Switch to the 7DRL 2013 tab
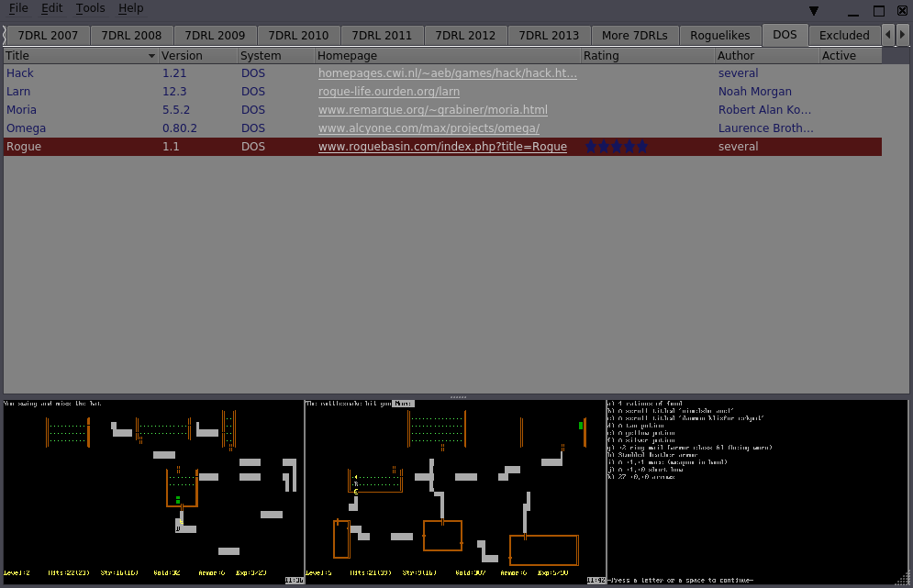The width and height of the screenshot is (913, 588). pyautogui.click(x=549, y=36)
